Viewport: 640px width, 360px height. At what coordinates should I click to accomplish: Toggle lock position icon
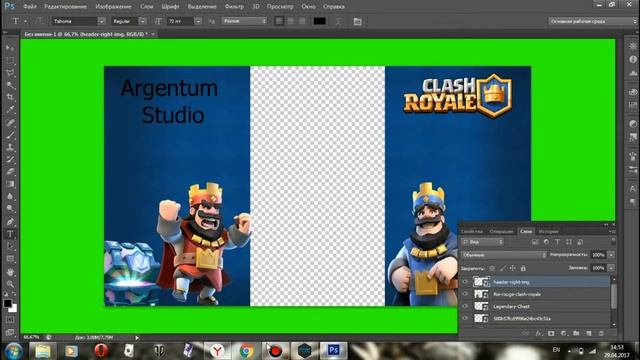[x=513, y=268]
